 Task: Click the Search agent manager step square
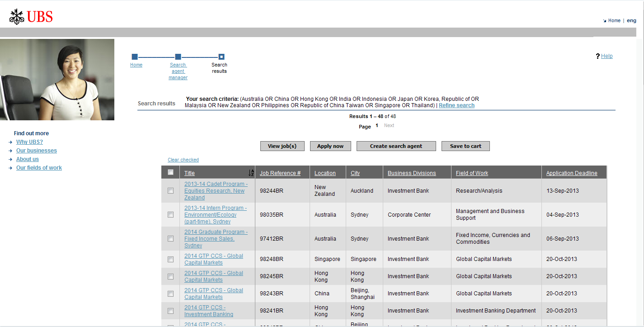point(178,57)
